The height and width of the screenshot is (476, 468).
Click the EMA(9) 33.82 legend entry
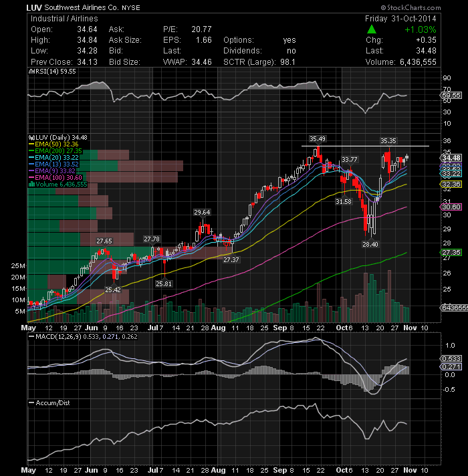coord(52,171)
